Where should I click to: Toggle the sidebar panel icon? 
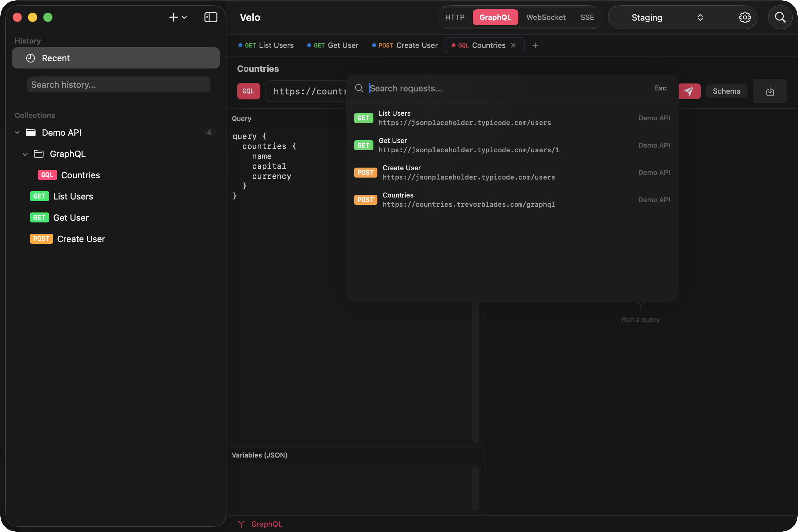coord(211,17)
